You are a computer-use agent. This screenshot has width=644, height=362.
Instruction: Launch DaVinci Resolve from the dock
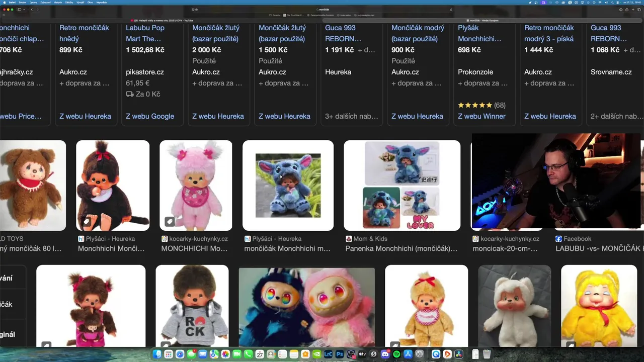click(459, 354)
